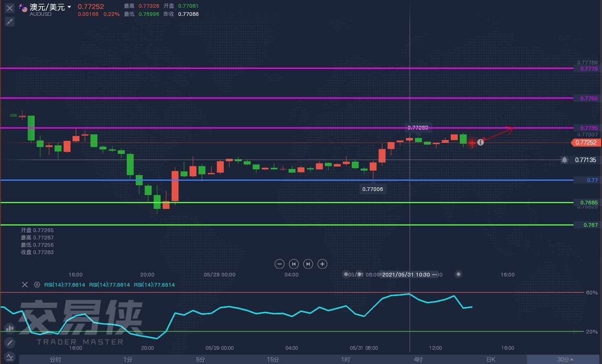Screen dimensions: 602x364
Task: Click the info marker near current price
Action: (481, 142)
